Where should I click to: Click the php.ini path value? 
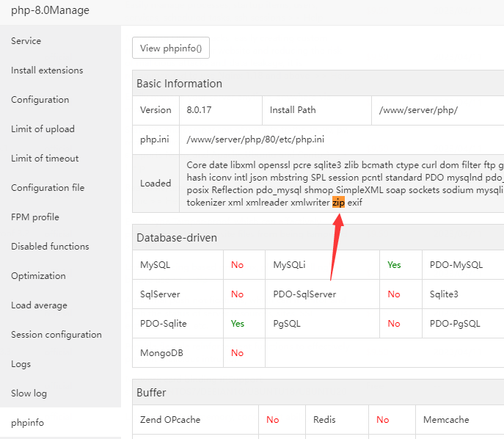[255, 139]
